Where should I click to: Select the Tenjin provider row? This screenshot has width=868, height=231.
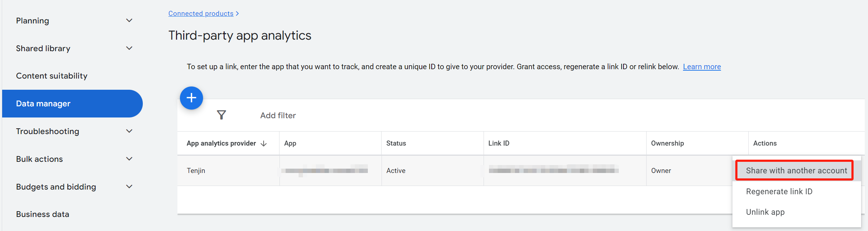coord(196,170)
